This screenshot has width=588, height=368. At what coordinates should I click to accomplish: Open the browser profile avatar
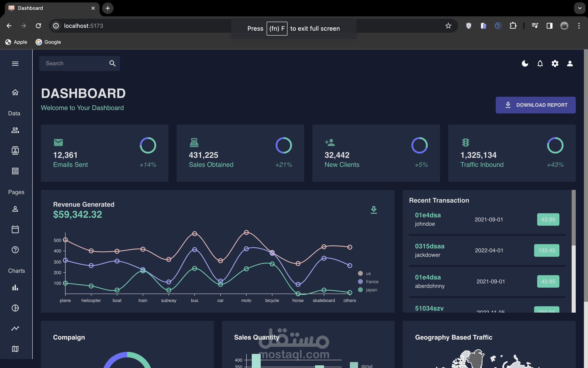(x=564, y=26)
